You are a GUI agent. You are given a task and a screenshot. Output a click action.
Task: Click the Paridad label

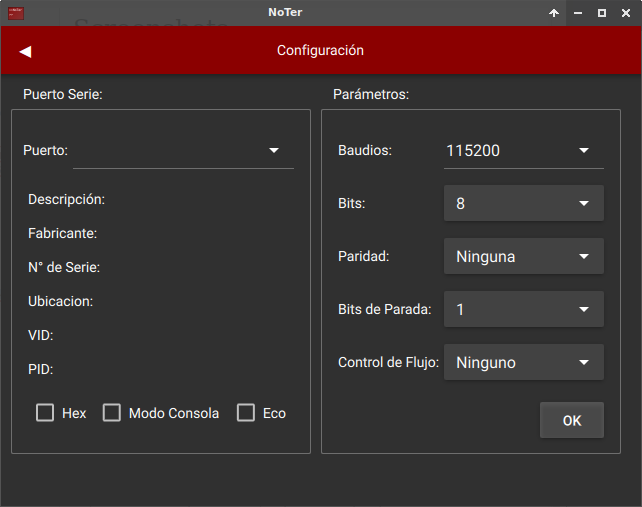(x=363, y=256)
